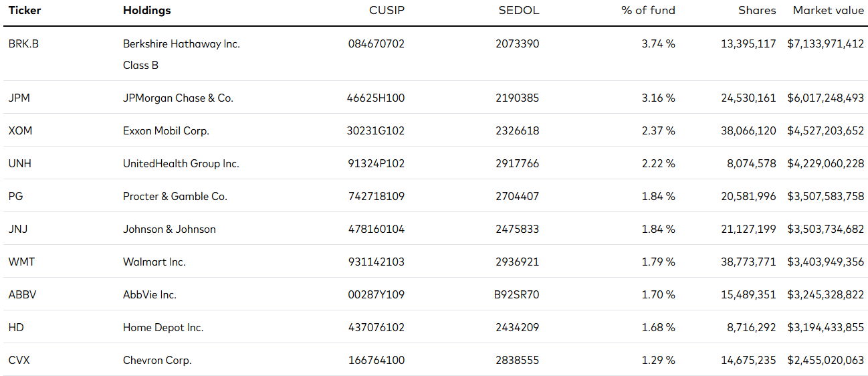The width and height of the screenshot is (868, 376).
Task: Select UnitedHealth Group Inc. row name
Action: click(x=181, y=164)
